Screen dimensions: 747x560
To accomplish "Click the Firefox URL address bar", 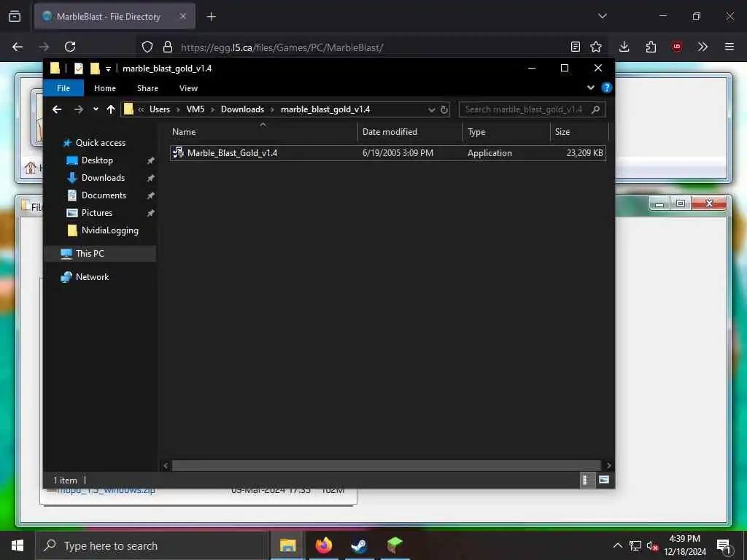I will point(371,47).
